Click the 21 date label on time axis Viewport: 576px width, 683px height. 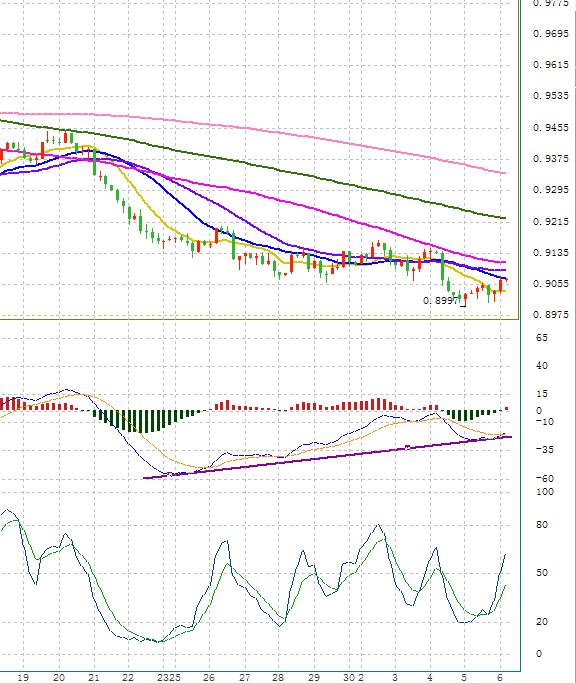[94, 677]
